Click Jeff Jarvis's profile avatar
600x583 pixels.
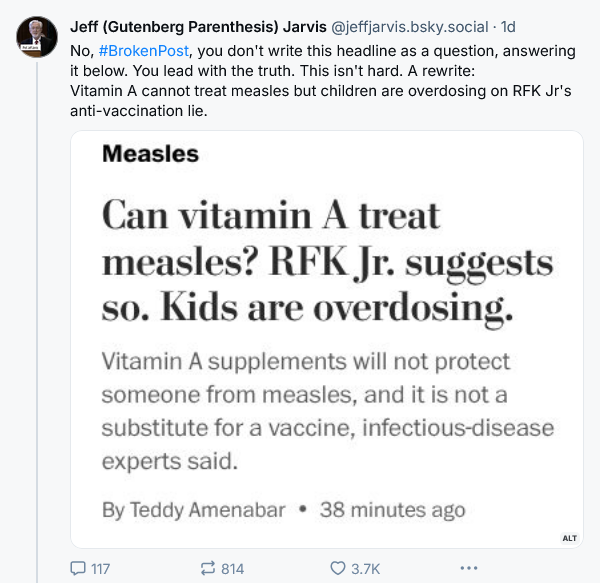point(36,35)
